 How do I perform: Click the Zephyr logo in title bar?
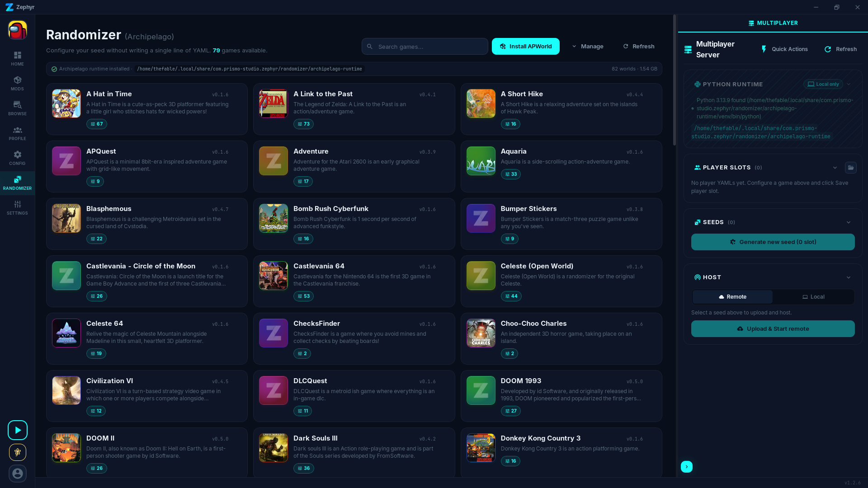tap(9, 7)
